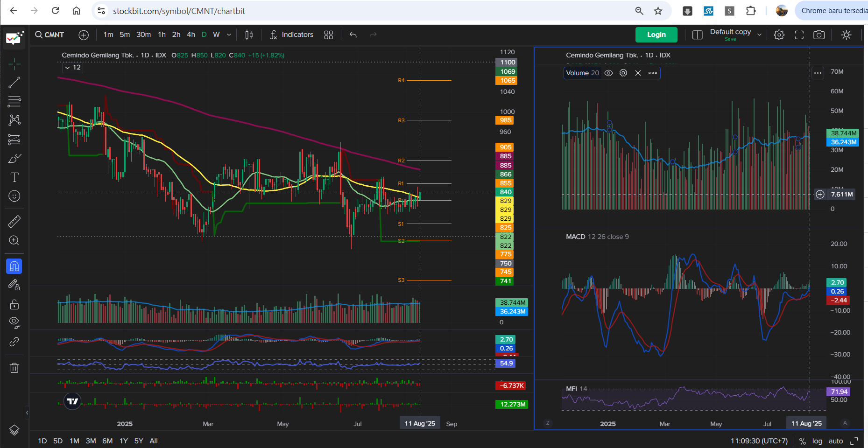Toggle percent scale mode

[802, 441]
